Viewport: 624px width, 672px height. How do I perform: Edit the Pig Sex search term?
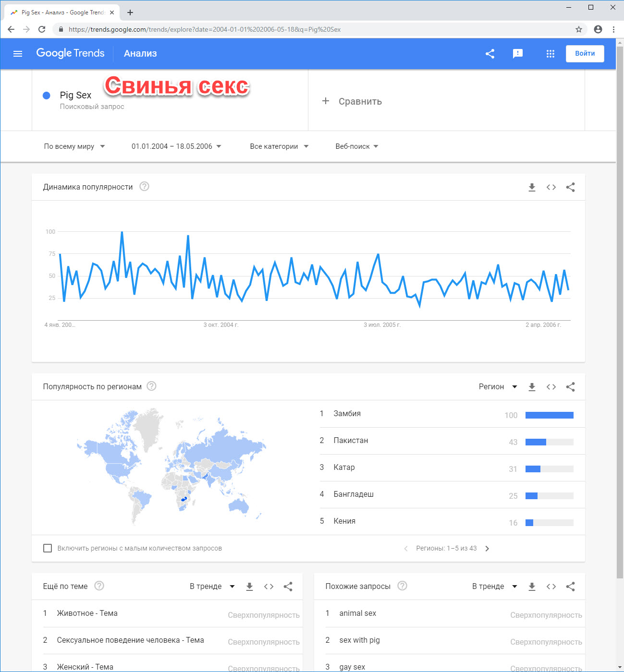75,95
